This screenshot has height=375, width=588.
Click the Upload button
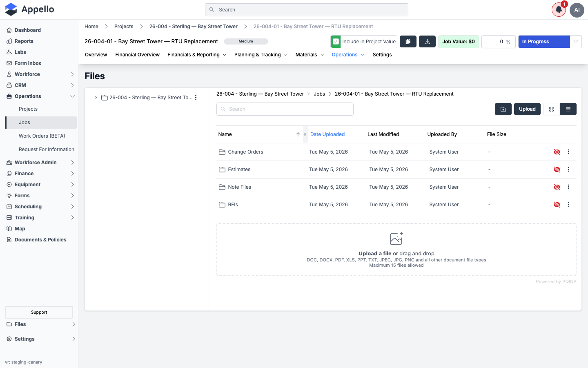527,109
